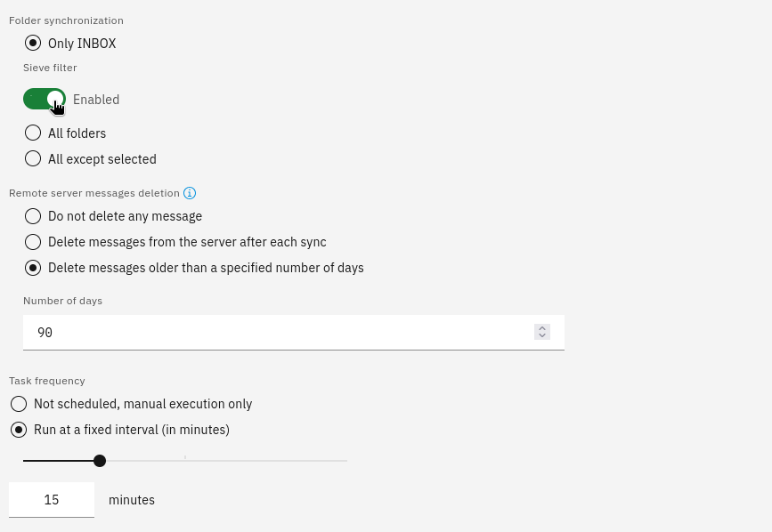Screen dimensions: 772x532
Task: Click the midpoint tick on interval slider
Action: [185, 458]
